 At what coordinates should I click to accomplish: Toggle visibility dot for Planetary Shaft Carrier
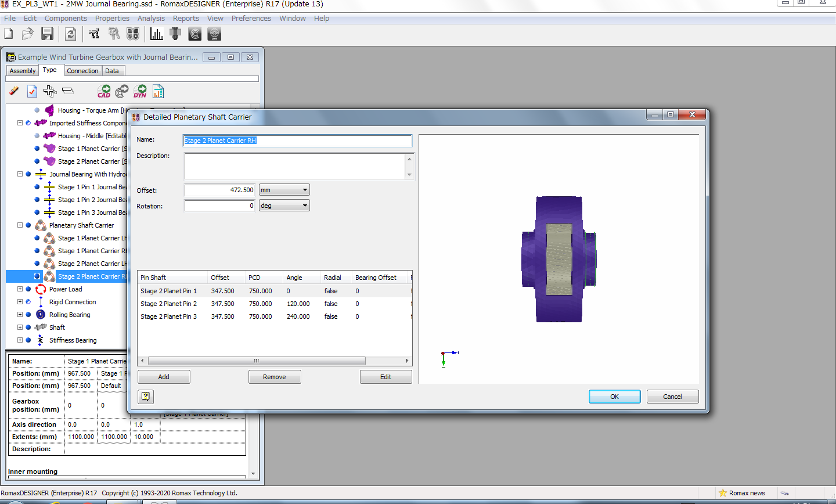coord(28,225)
